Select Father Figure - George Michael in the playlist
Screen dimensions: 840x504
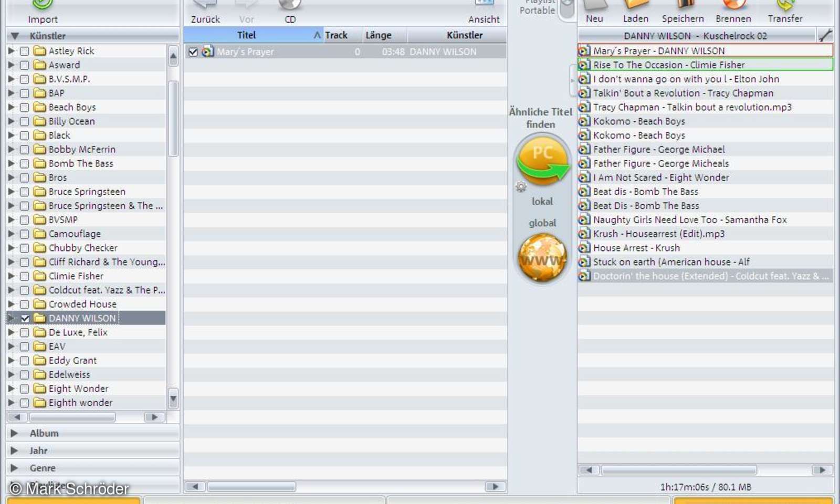point(658,149)
